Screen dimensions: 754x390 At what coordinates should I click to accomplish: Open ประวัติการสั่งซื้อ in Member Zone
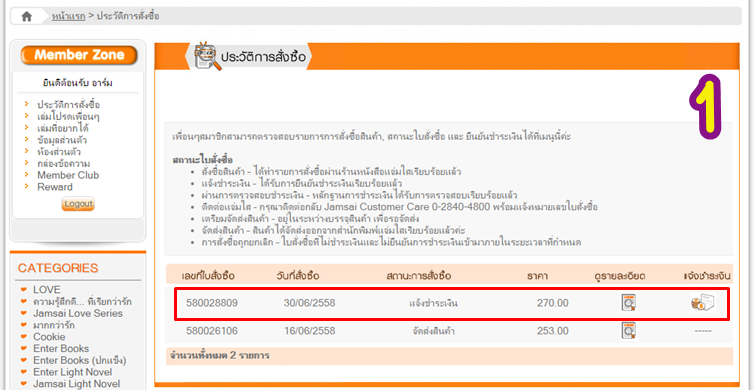[69, 105]
